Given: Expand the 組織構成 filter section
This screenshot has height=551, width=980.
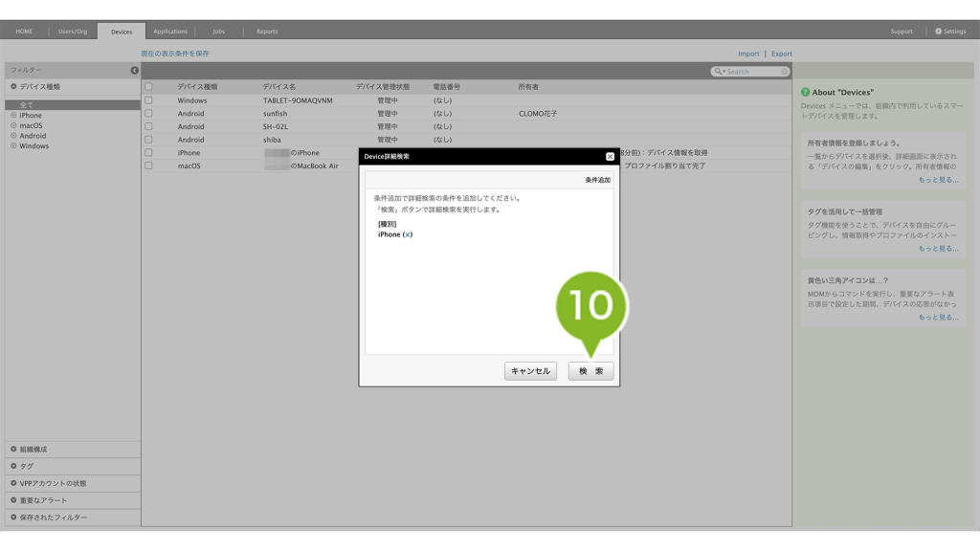Looking at the screenshot, I should coord(73,450).
